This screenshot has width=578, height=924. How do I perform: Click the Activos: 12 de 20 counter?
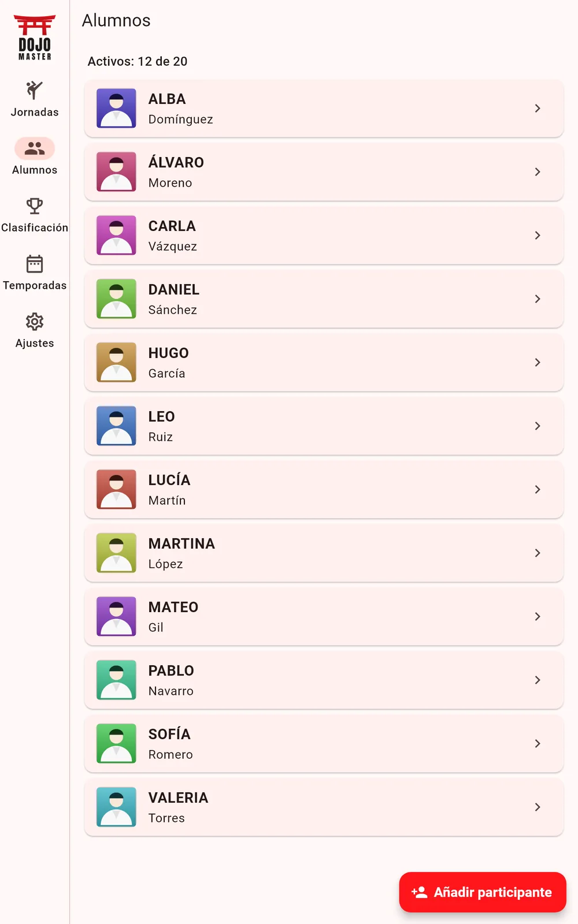[x=138, y=61]
